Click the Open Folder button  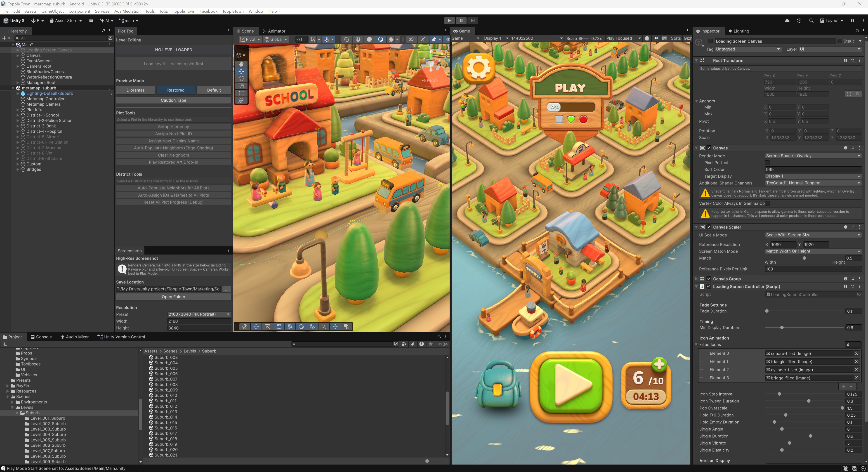[174, 297]
